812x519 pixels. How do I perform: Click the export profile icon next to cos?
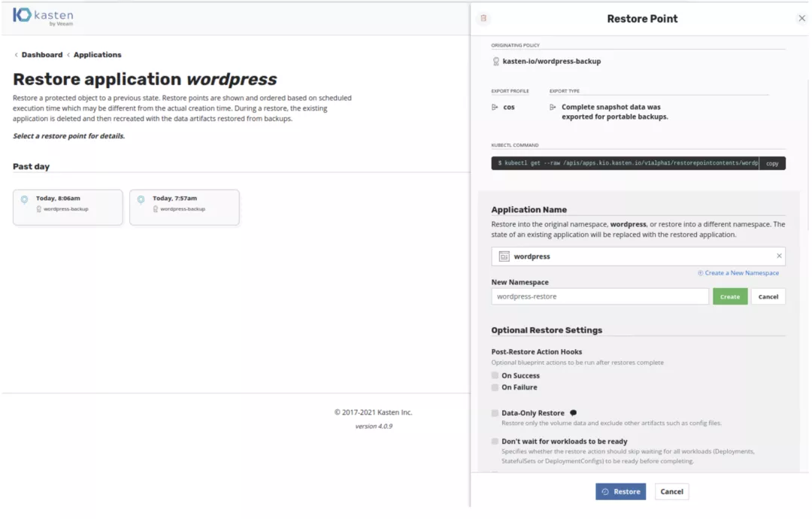point(495,108)
